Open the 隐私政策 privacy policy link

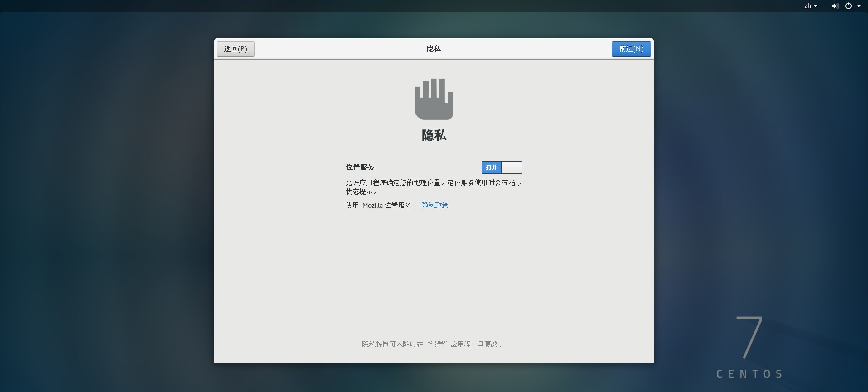pos(435,205)
